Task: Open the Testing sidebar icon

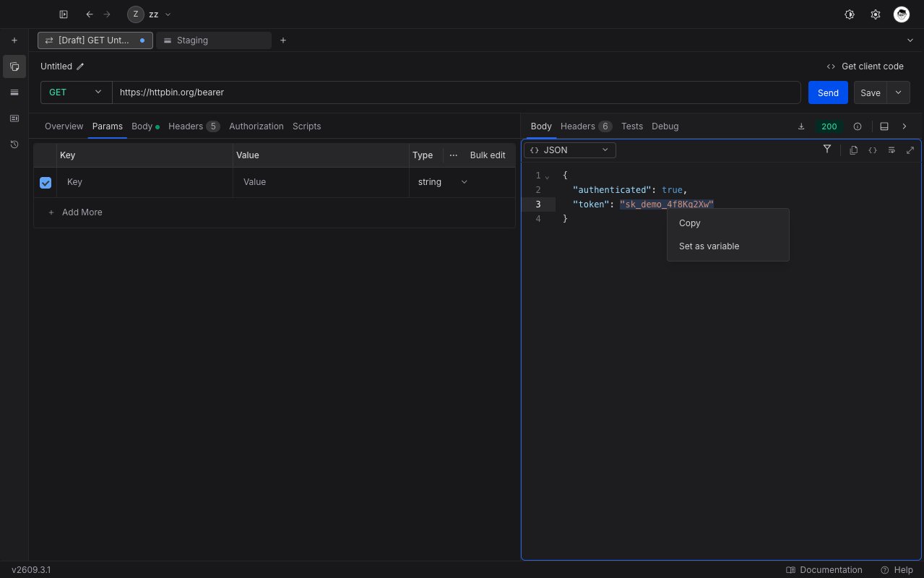Action: pos(14,118)
